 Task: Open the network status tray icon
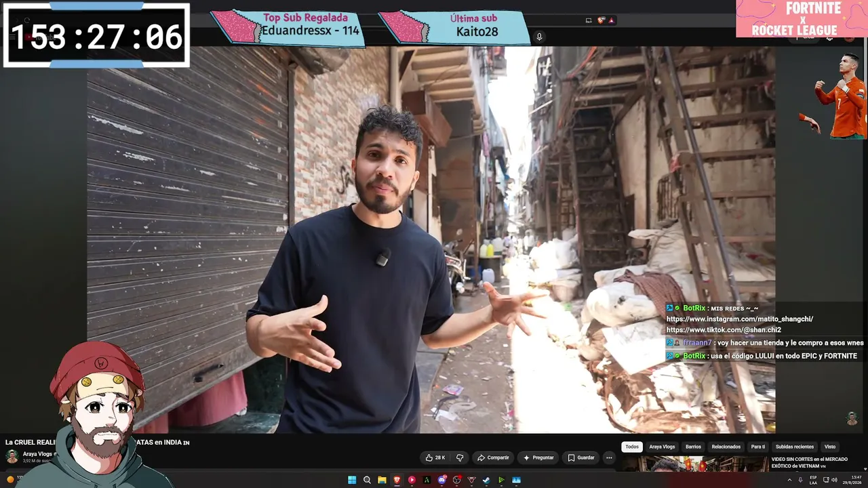coord(825,480)
